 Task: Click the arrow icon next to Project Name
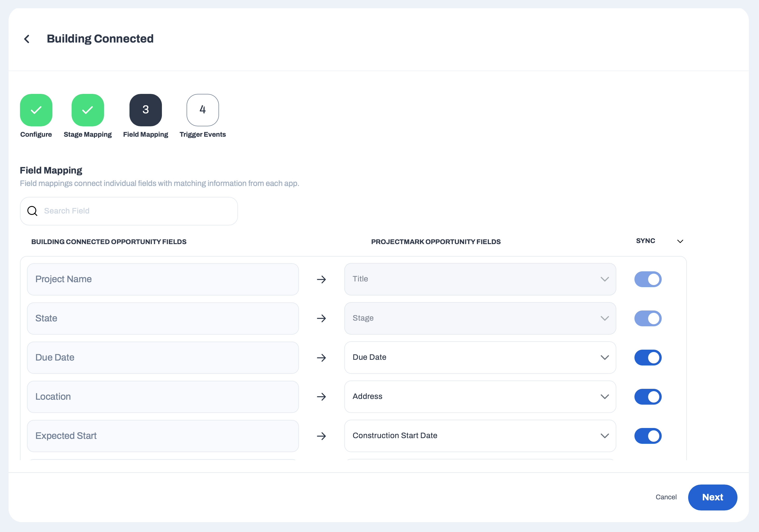[321, 280]
